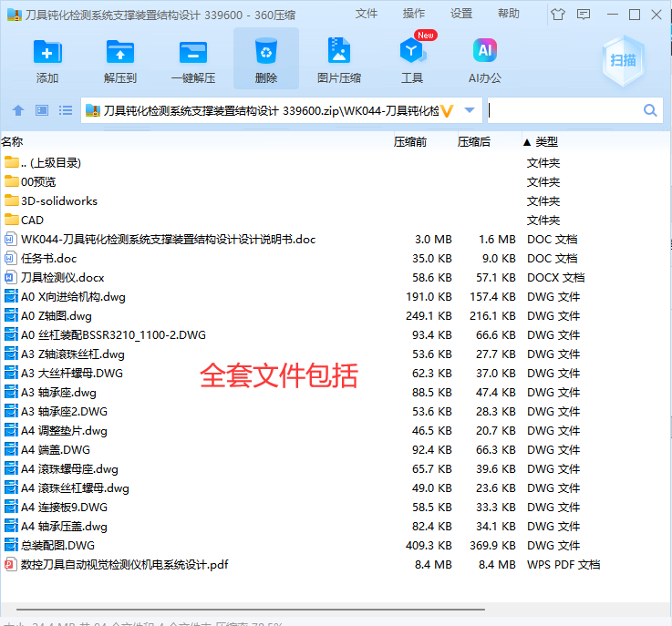672x626 pixels.
Task: Open the 图片压缩 image compression tool
Action: click(x=339, y=51)
